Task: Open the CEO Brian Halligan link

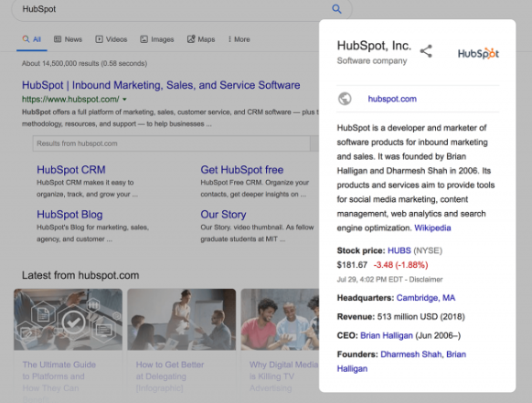Action: tap(387, 335)
